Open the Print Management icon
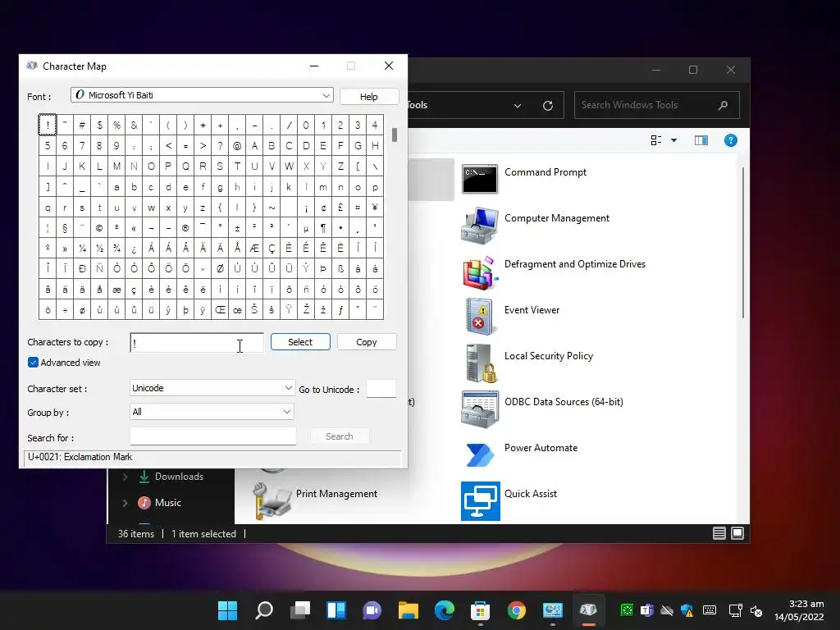This screenshot has height=630, width=840. coord(273,501)
